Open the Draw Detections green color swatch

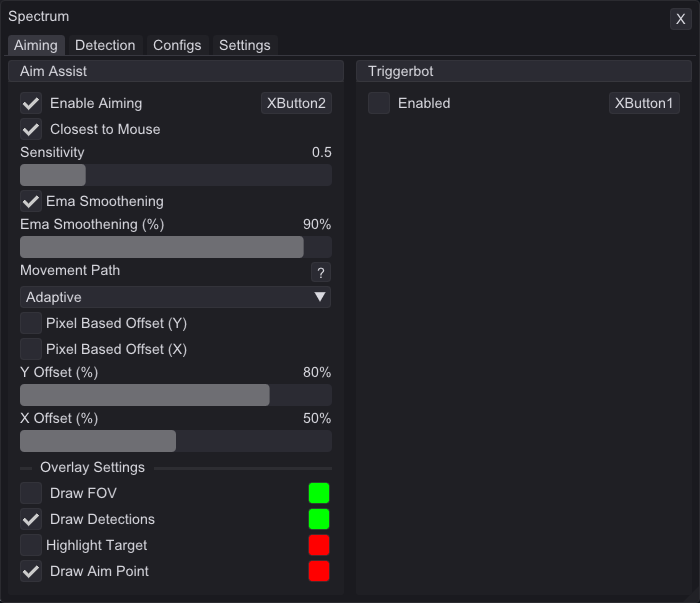[x=319, y=519]
